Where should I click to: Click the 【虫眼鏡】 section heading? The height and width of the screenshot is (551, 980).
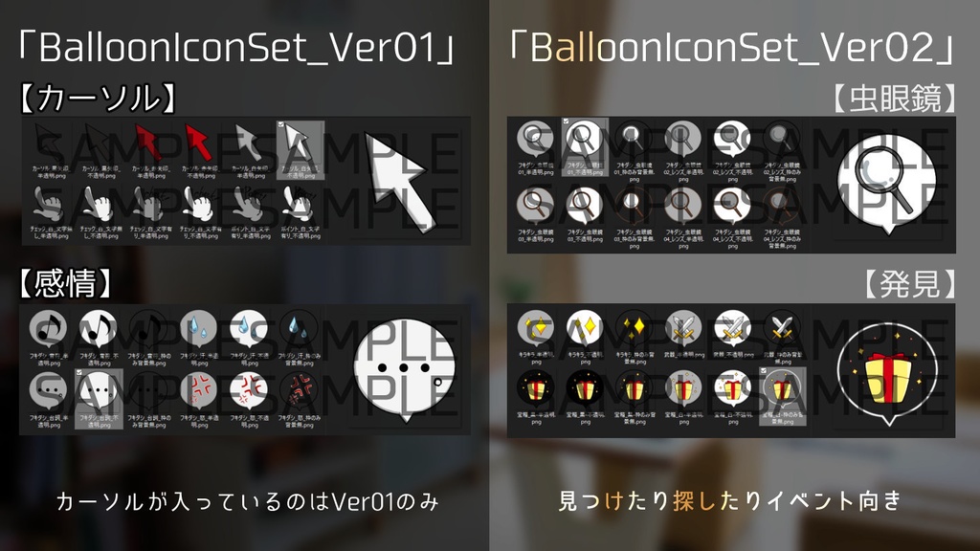(x=895, y=99)
